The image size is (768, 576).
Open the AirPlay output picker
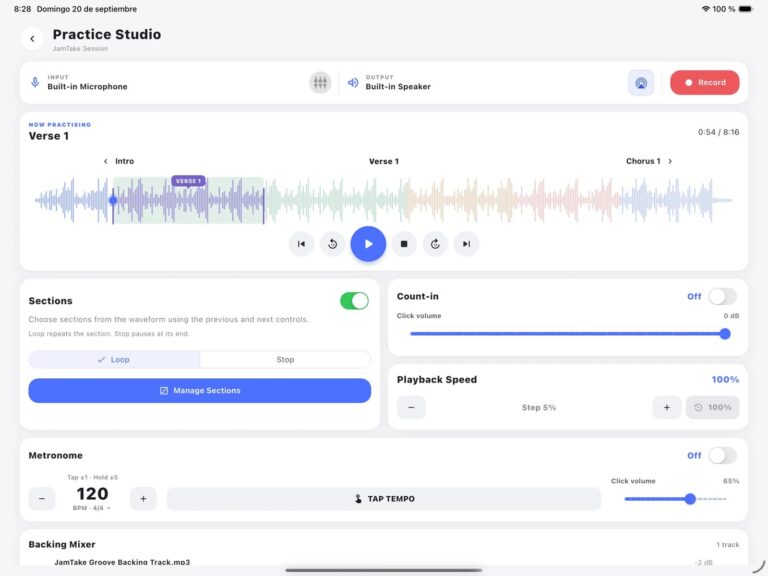coord(641,83)
